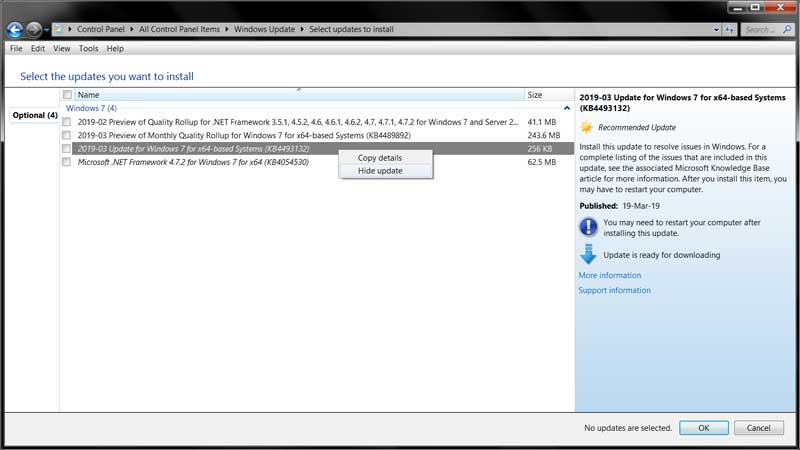Check the .NET Framework Quality Rollup preview update
The height and width of the screenshot is (450, 800).
click(x=66, y=122)
